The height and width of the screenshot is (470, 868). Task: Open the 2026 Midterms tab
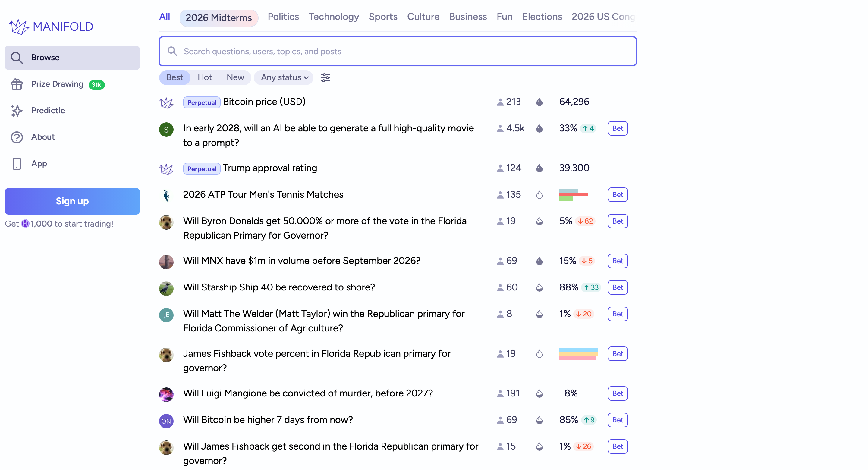point(219,17)
